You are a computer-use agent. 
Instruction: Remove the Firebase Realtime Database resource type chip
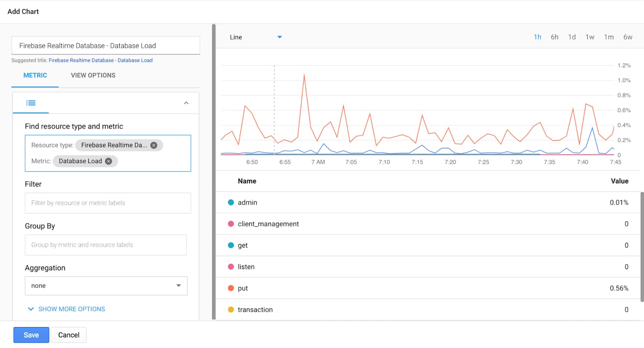click(x=154, y=145)
